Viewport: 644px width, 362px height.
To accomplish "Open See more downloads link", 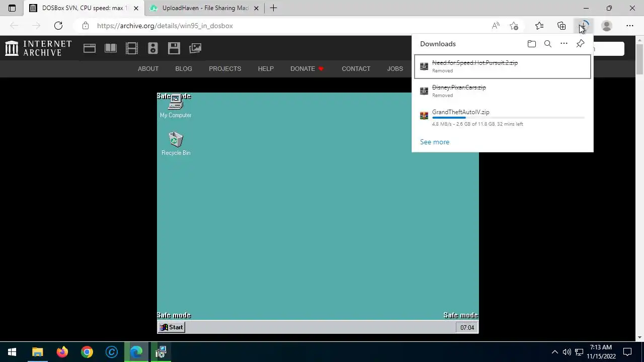I will point(435,142).
